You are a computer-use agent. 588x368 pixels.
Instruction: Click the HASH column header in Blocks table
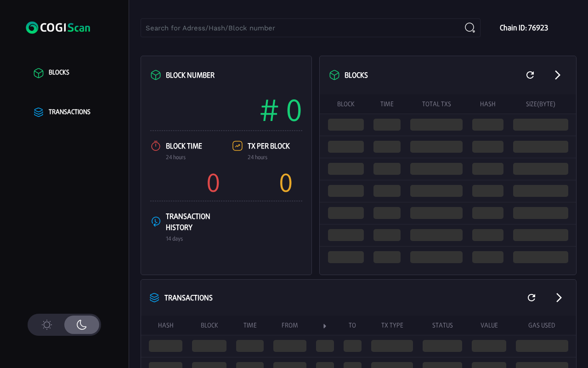(x=487, y=104)
